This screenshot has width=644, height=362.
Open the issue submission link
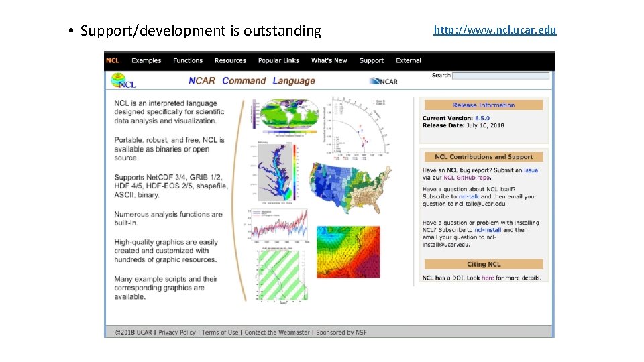531,170
